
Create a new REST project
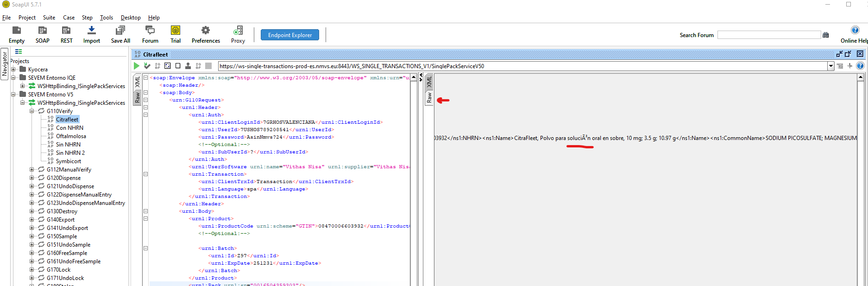67,35
